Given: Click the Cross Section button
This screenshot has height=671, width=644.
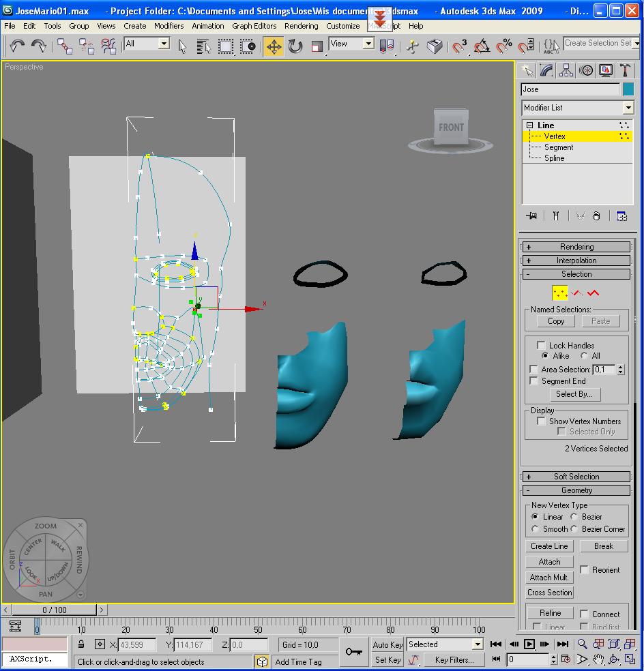Looking at the screenshot, I should point(549,593).
